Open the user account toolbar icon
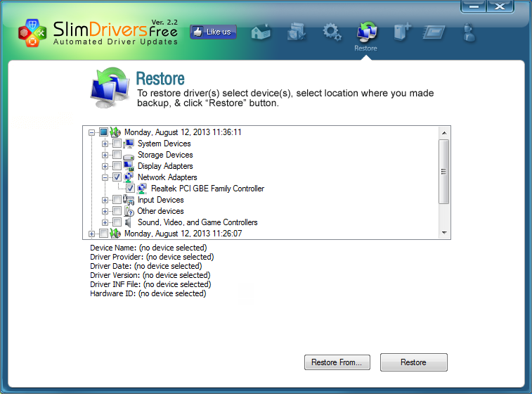532x394 pixels. [x=469, y=32]
